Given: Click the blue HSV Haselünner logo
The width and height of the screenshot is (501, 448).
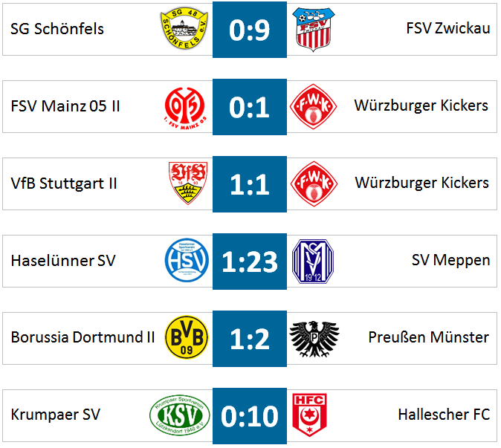Looking at the screenshot, I should point(187,260).
